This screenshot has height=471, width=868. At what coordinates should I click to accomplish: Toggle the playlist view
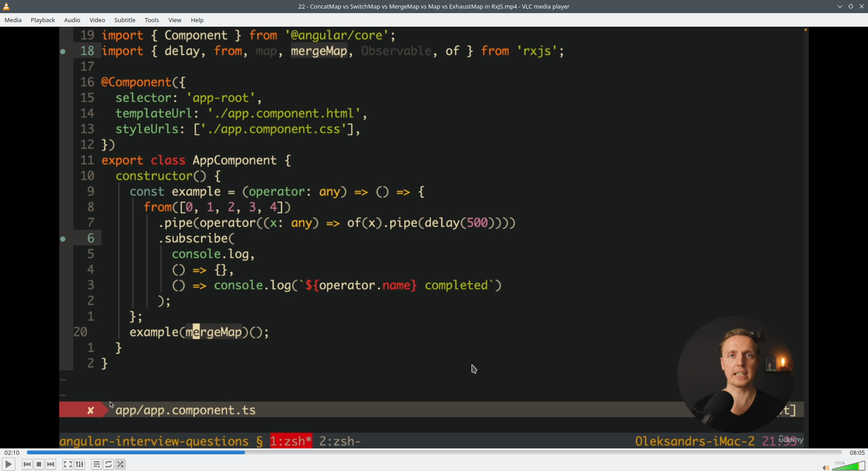pos(97,464)
